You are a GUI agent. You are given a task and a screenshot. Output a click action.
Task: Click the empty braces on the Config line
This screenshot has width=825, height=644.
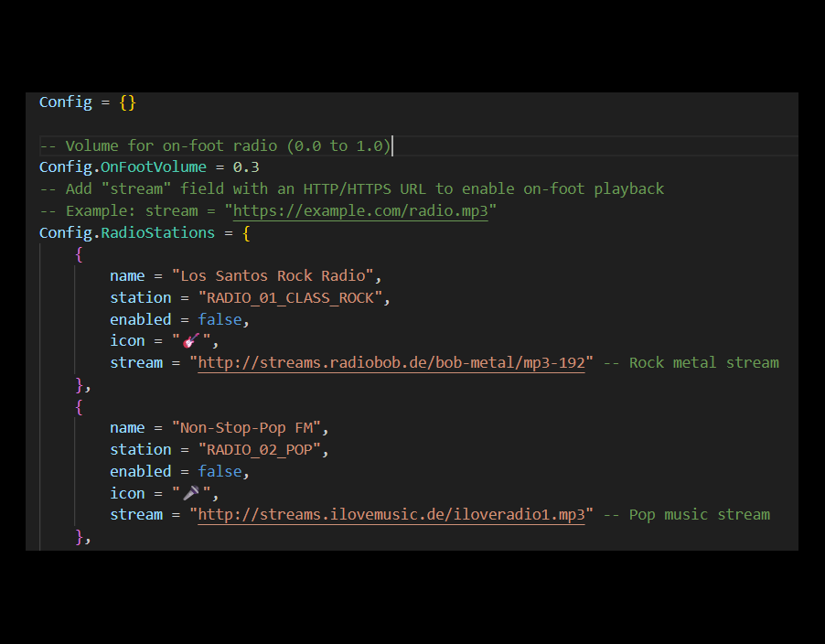tap(127, 102)
